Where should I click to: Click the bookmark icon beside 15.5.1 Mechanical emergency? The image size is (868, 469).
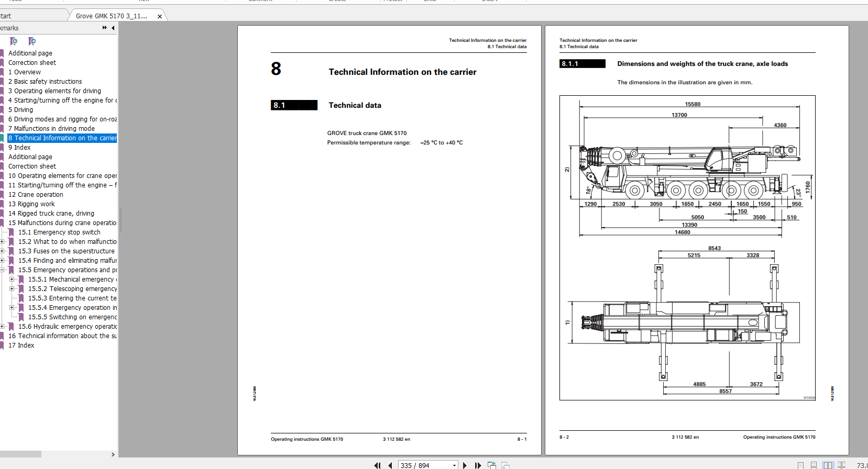[x=21, y=280]
